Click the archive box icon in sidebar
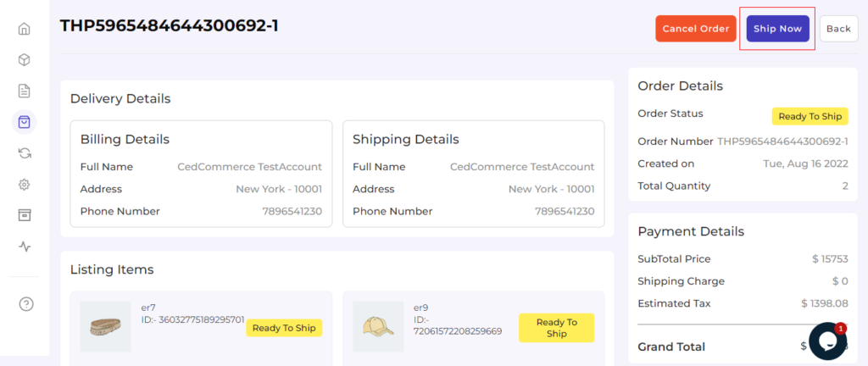 point(25,215)
